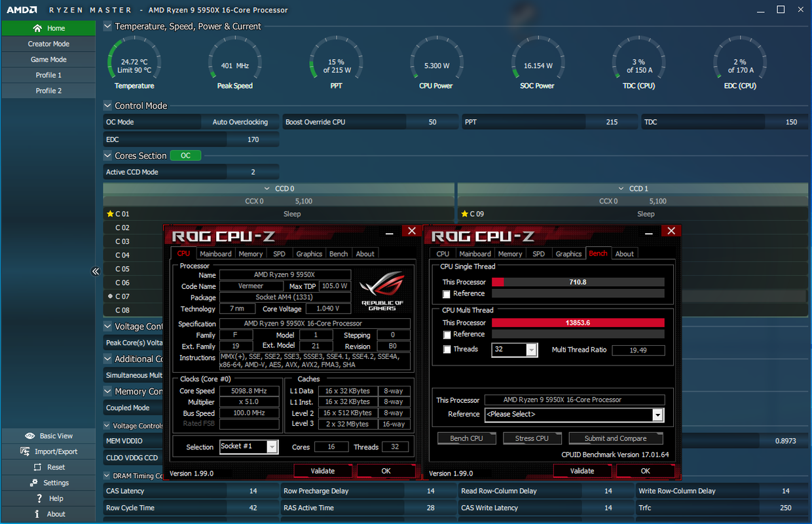This screenshot has width=812, height=524.
Task: Switch to Creator Mode
Action: pos(48,44)
